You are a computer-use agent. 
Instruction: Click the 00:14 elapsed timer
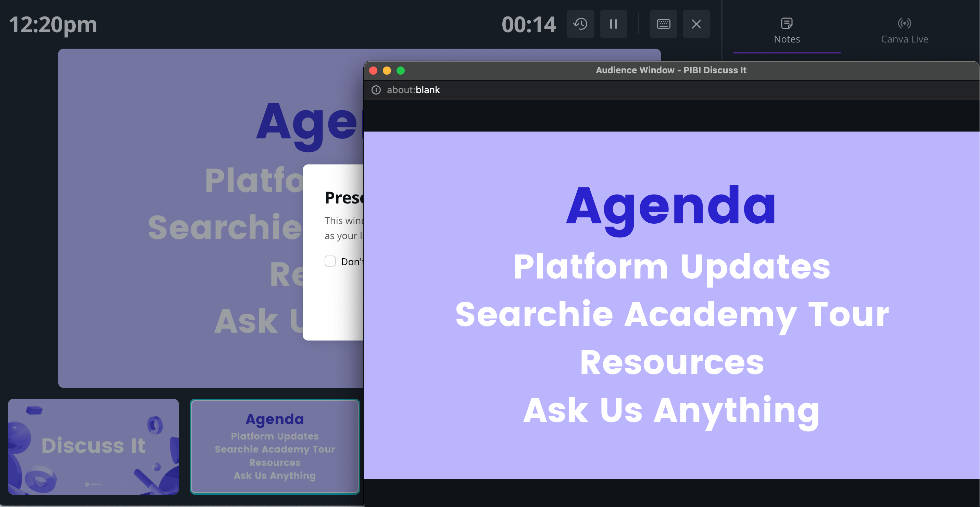pos(528,24)
